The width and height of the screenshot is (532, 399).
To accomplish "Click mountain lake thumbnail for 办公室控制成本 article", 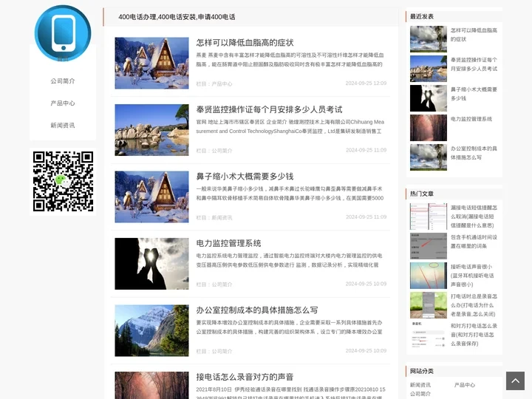I will coord(151,330).
